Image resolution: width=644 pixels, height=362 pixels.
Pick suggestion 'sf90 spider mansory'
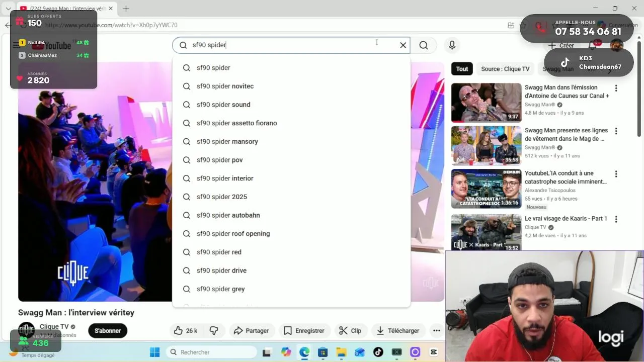pos(291,141)
